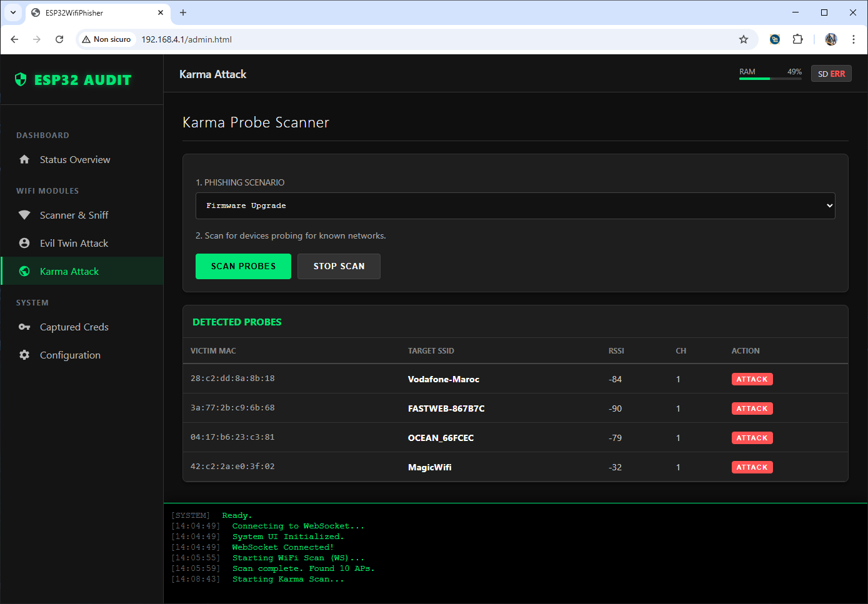The image size is (868, 604).
Task: Open the Chrome three-dot menu
Action: [854, 39]
